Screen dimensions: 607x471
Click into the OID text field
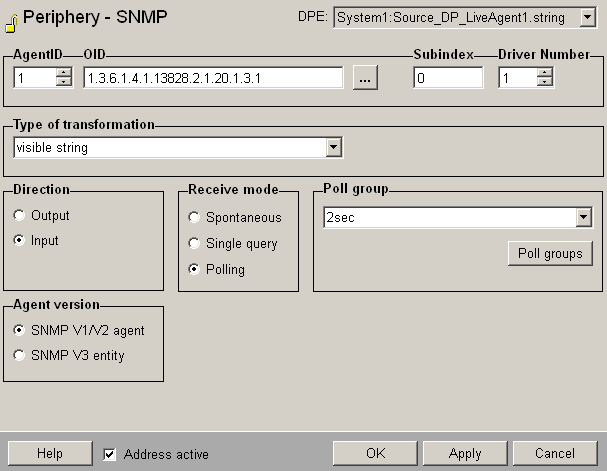click(212, 78)
